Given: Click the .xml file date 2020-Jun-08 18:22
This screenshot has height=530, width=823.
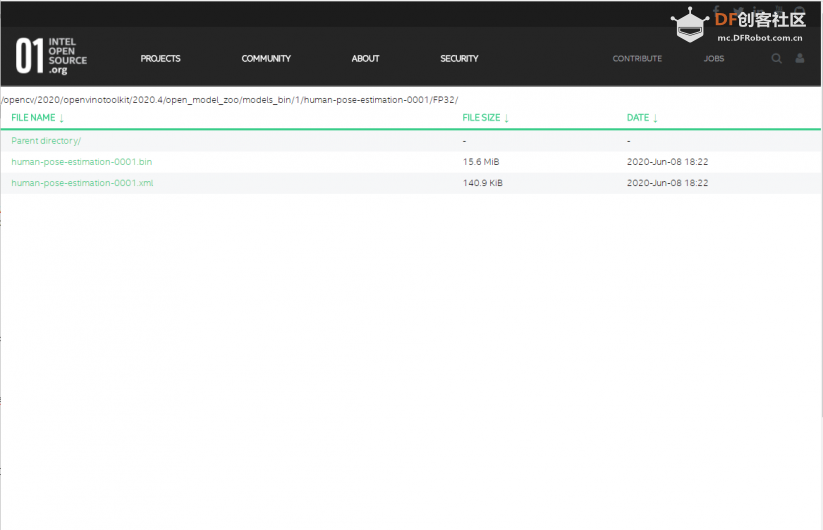Looking at the screenshot, I should (667, 183).
